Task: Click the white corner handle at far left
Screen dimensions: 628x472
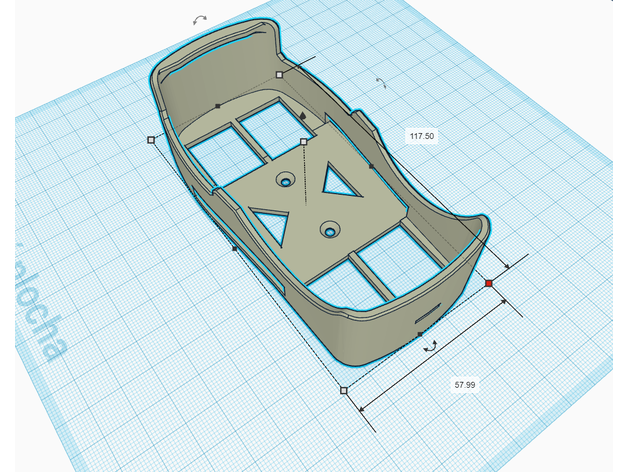Action: point(151,140)
